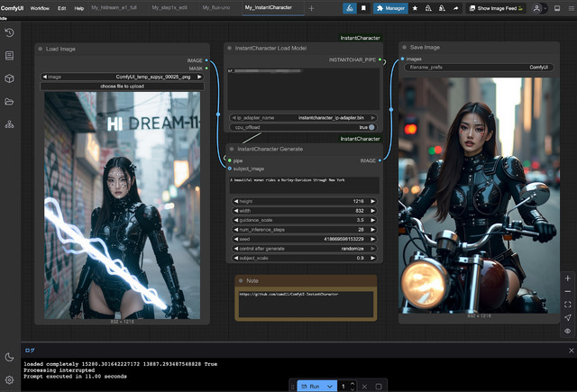The image size is (577, 392).
Task: Click choose file to upload button
Action: 122,87
